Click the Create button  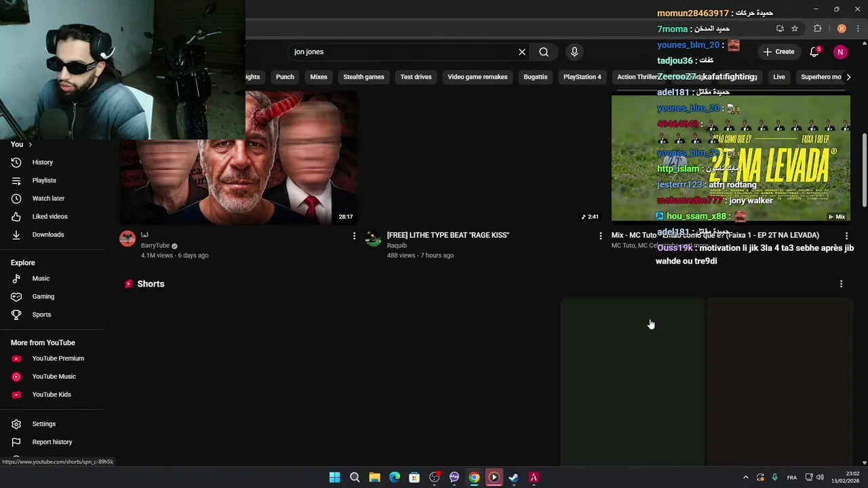tap(778, 52)
